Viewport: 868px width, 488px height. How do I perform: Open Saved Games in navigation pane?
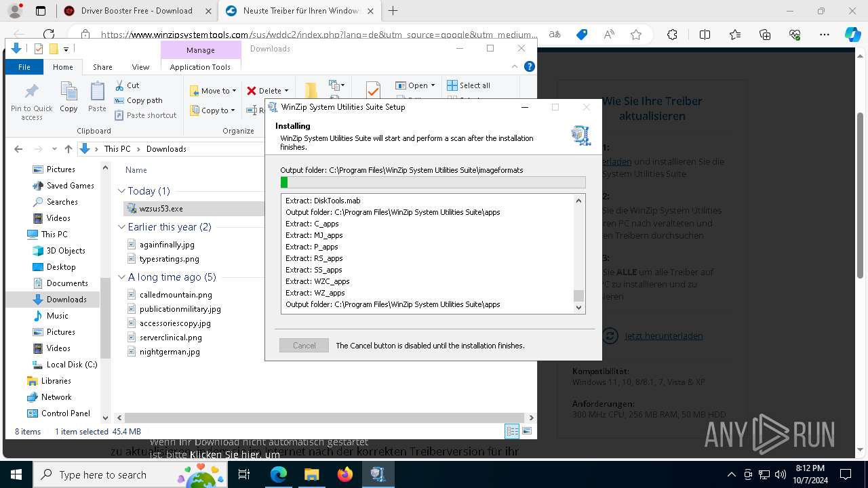[x=71, y=186]
